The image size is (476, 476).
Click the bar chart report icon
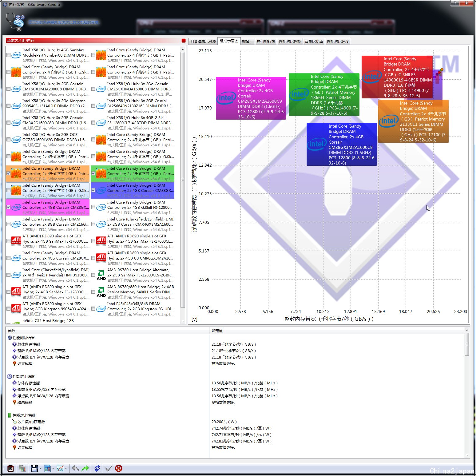(x=47, y=468)
